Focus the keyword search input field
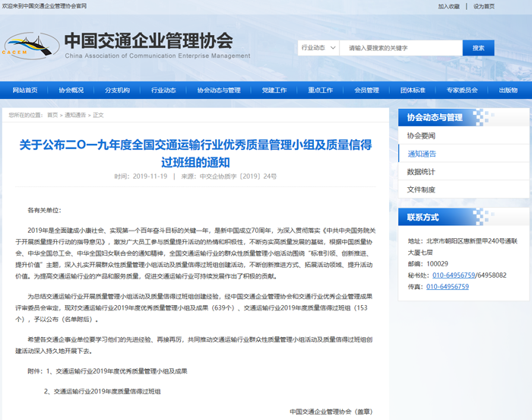The width and height of the screenshot is (532, 420). (x=401, y=48)
